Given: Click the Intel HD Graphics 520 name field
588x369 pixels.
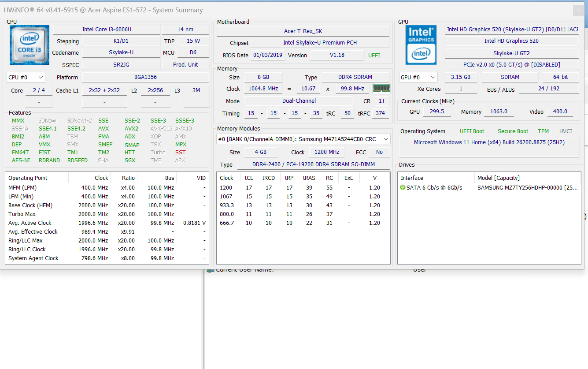Looking at the screenshot, I should (x=511, y=41).
